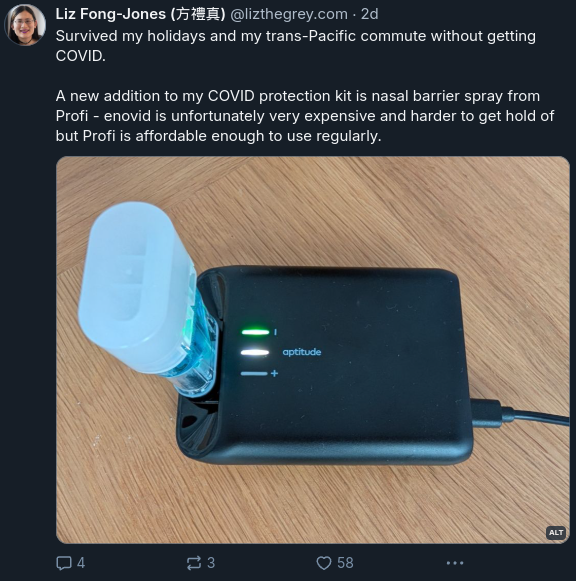Image resolution: width=576 pixels, height=581 pixels.
Task: Click the wooden table area of the photo
Action: click(x=370, y=504)
